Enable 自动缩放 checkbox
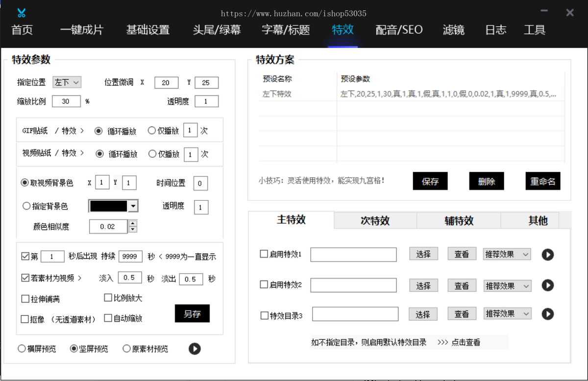 point(108,318)
